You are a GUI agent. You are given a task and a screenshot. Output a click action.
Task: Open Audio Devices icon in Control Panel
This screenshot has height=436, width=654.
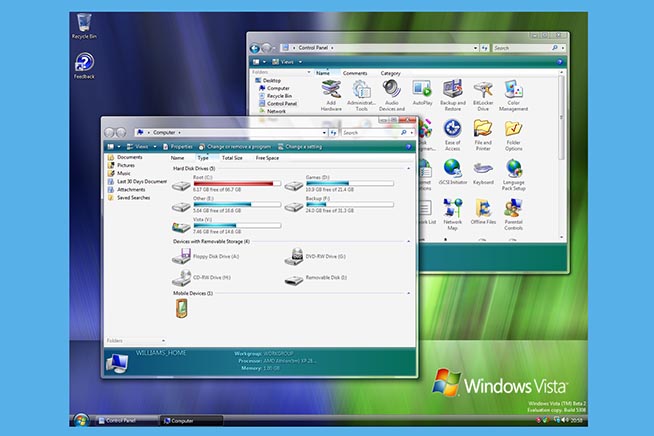tap(392, 95)
